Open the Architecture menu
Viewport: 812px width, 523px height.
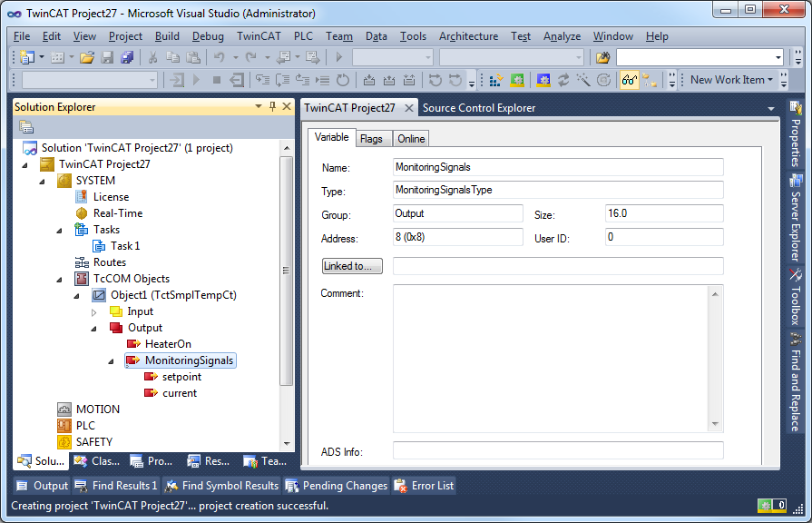point(468,36)
